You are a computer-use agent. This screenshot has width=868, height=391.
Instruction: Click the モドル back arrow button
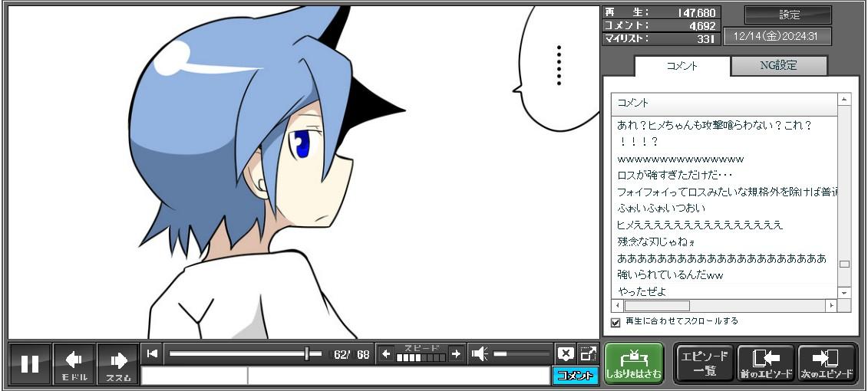[74, 363]
